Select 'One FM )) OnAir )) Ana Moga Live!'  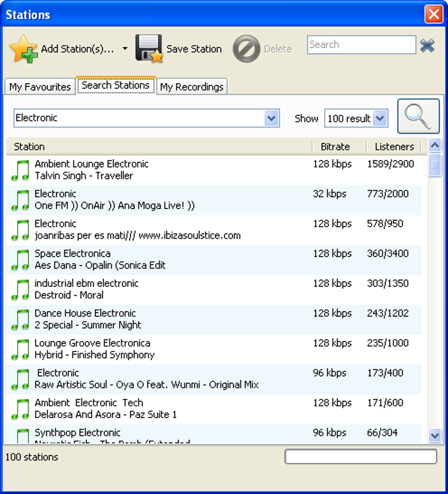point(115,205)
